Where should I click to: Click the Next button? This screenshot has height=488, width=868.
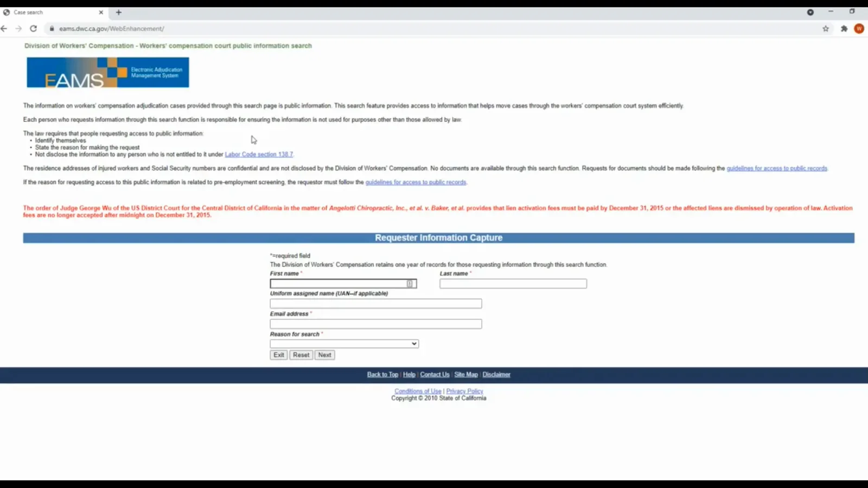[325, 355]
